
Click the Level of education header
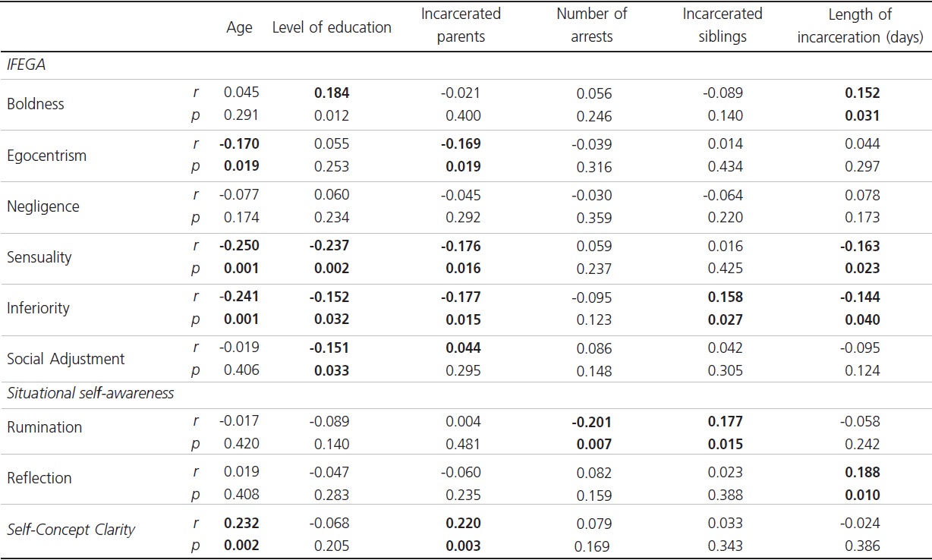pos(332,28)
